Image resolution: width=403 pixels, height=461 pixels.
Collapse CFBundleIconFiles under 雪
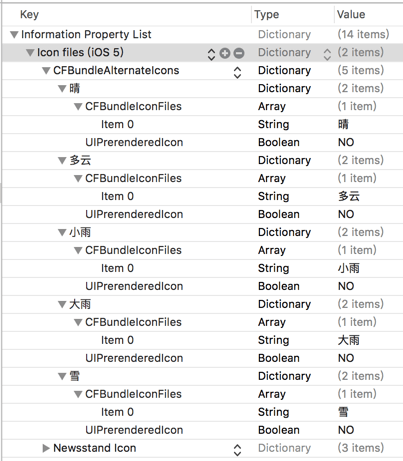tap(78, 395)
